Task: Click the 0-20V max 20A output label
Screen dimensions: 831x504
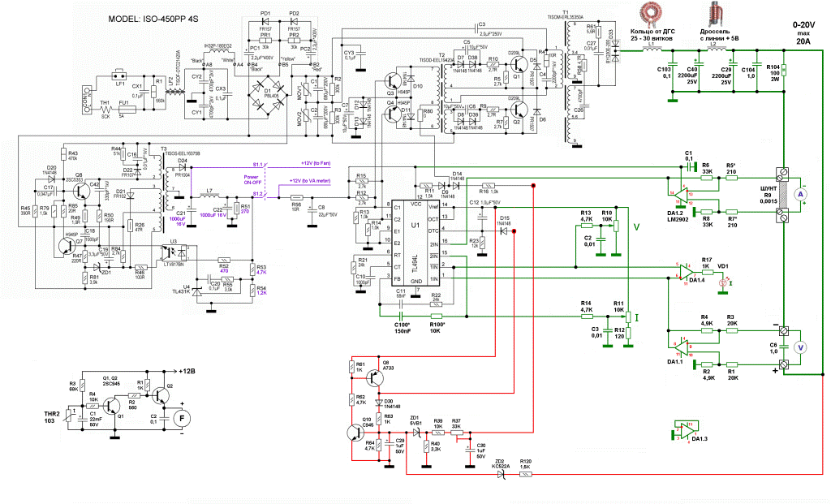Action: point(803,32)
